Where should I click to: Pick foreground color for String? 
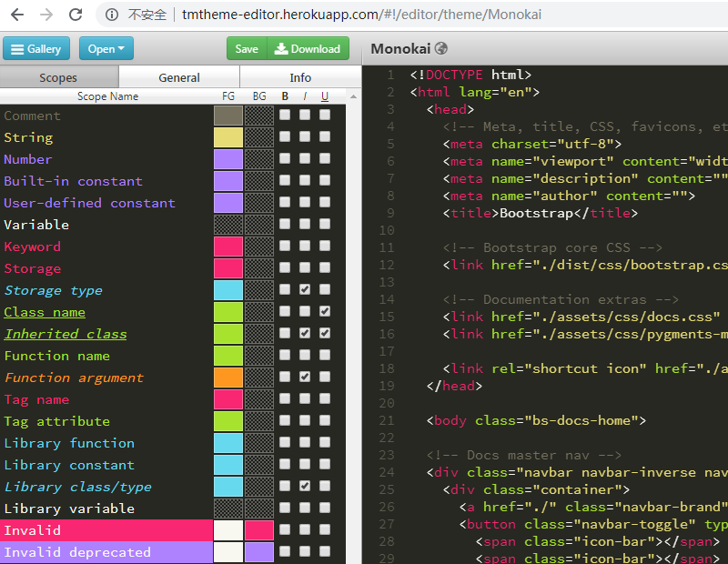(228, 137)
